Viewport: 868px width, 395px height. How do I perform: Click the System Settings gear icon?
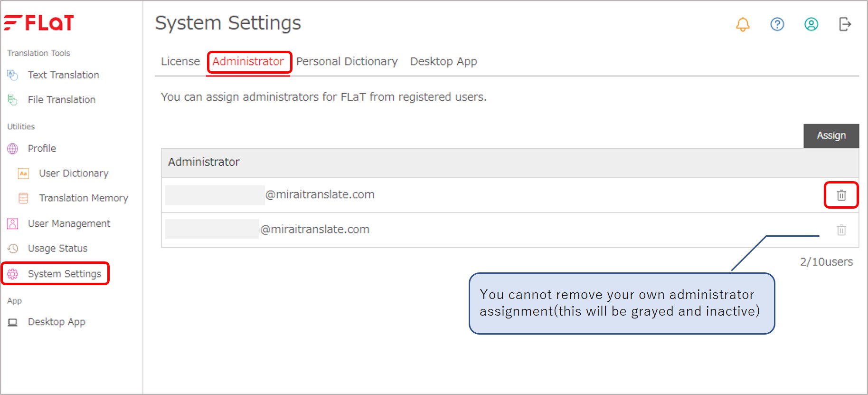point(13,274)
